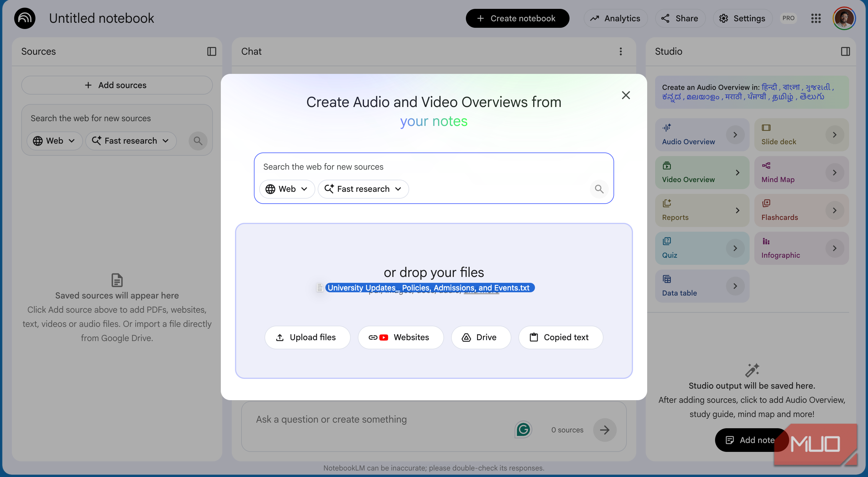This screenshot has width=868, height=477.
Task: Collapse the Sources panel icon
Action: [211, 51]
